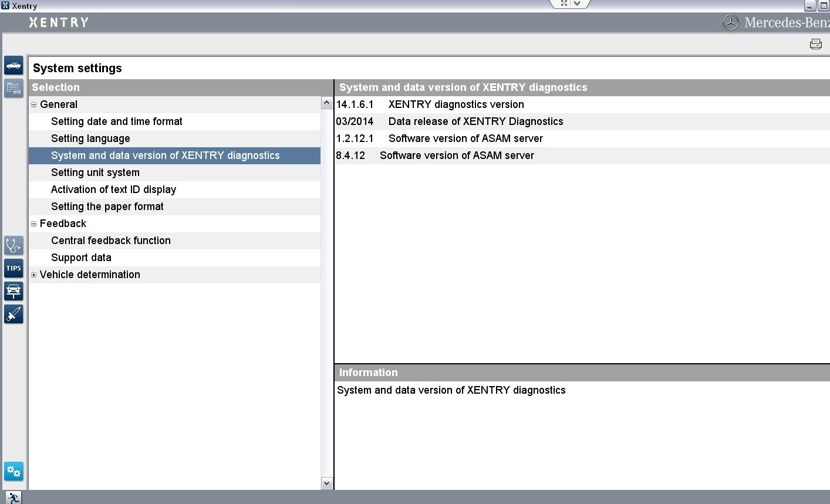Click the System settings title
The width and height of the screenshot is (830, 504).
click(x=77, y=68)
